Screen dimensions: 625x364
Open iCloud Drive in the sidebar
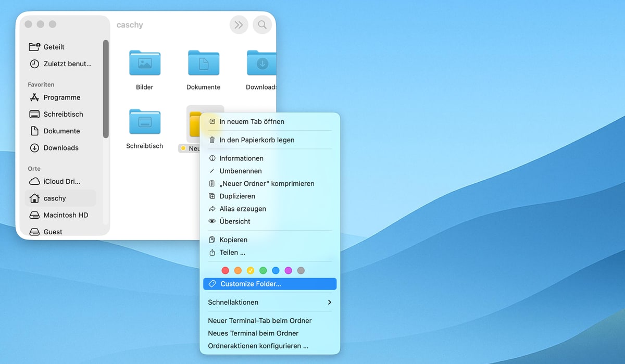(x=61, y=181)
